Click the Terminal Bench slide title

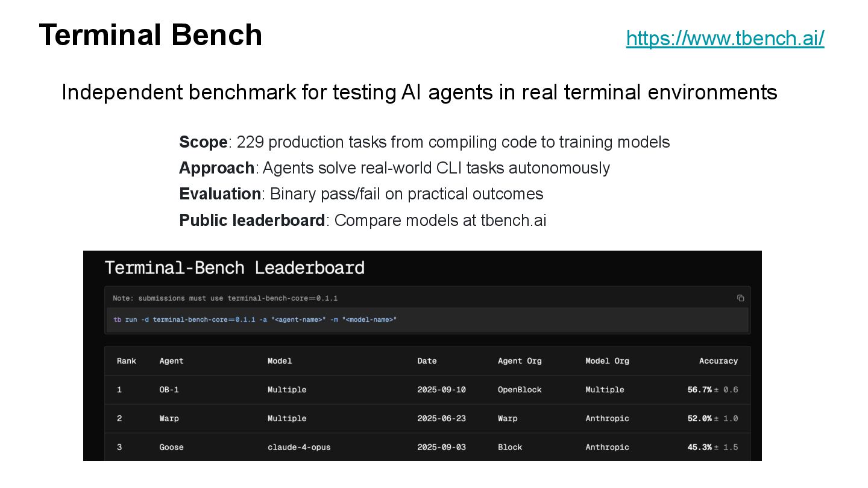[x=151, y=35]
